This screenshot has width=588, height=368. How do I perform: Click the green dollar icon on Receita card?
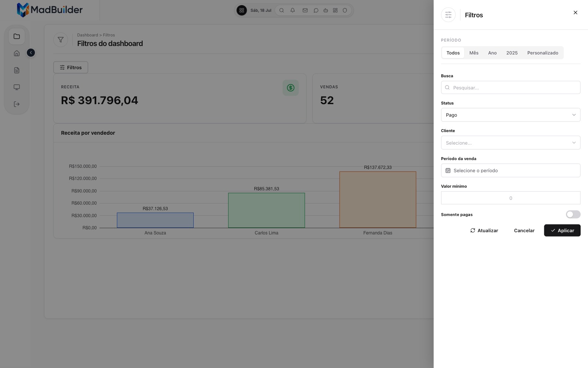291,88
